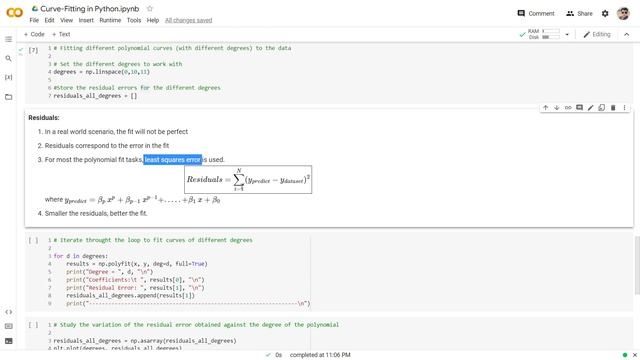Click the np.polyfit results line
640x360 pixels.
click(137, 264)
